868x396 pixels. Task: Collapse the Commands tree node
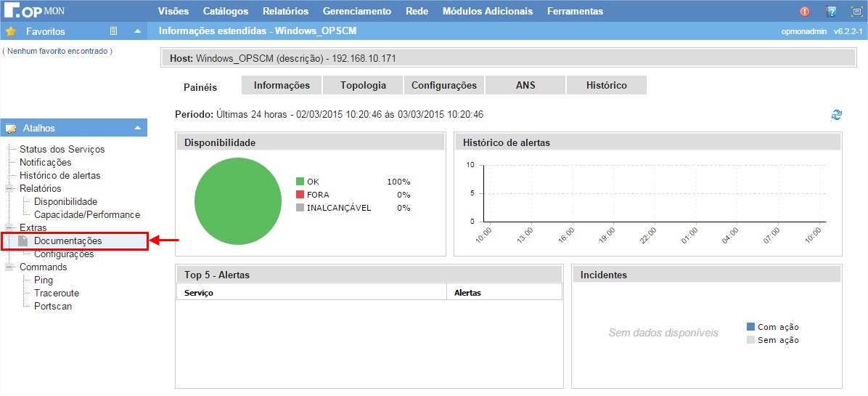[x=9, y=267]
